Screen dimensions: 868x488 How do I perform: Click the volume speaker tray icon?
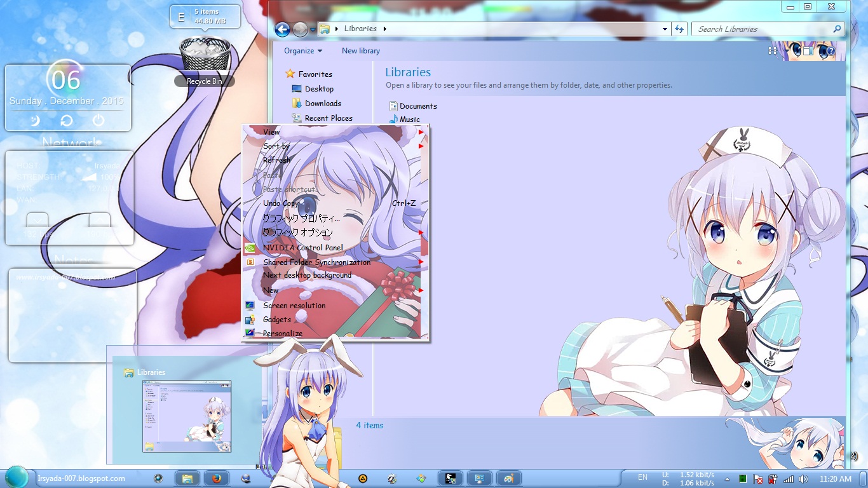(803, 478)
